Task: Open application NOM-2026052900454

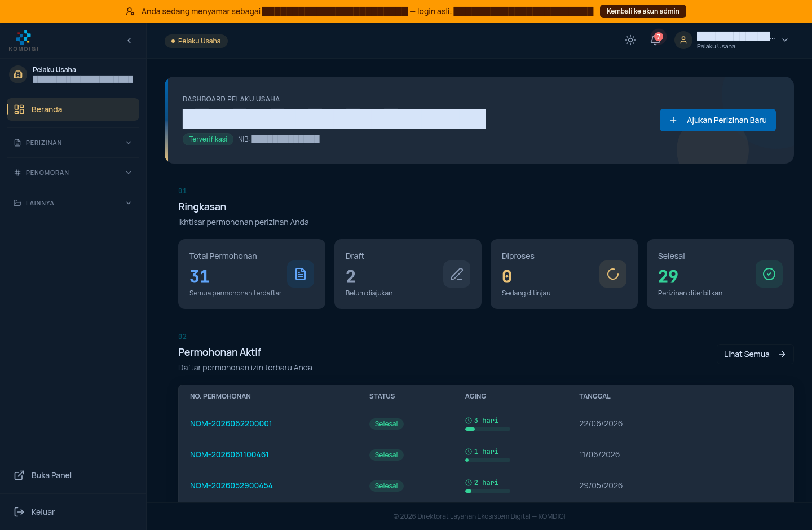Action: point(231,485)
